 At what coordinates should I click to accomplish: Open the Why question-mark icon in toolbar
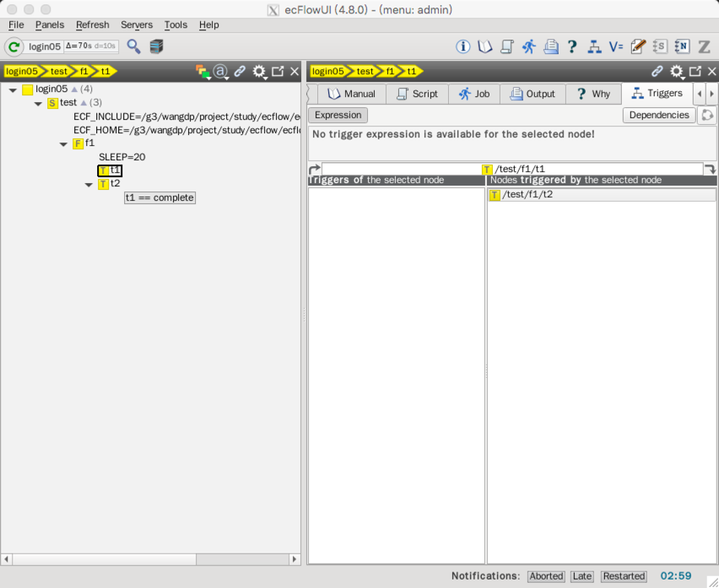pyautogui.click(x=572, y=46)
